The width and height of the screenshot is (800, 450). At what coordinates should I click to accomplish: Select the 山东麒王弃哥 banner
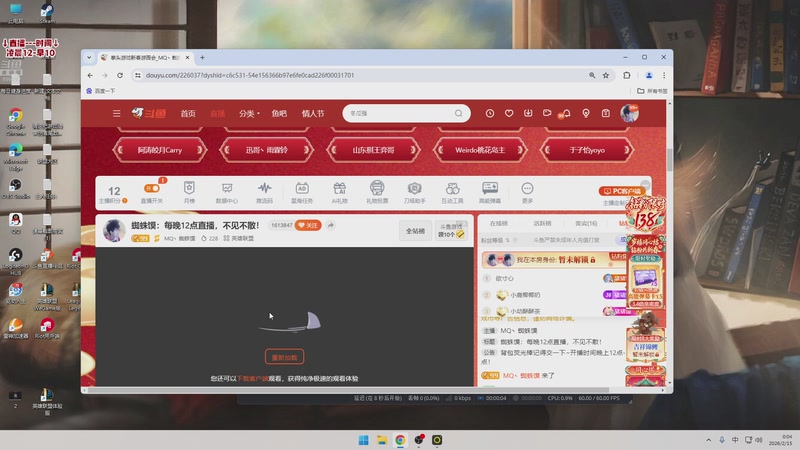click(373, 150)
